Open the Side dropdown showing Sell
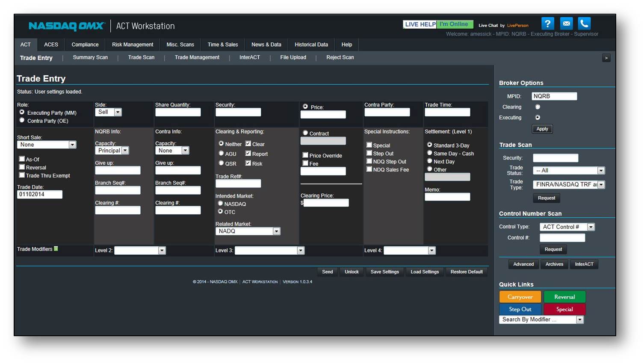644x364 pixels. (109, 112)
